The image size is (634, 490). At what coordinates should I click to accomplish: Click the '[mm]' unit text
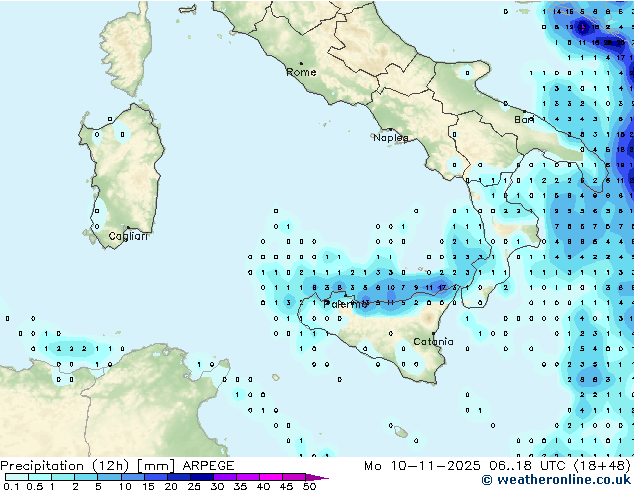156,466
